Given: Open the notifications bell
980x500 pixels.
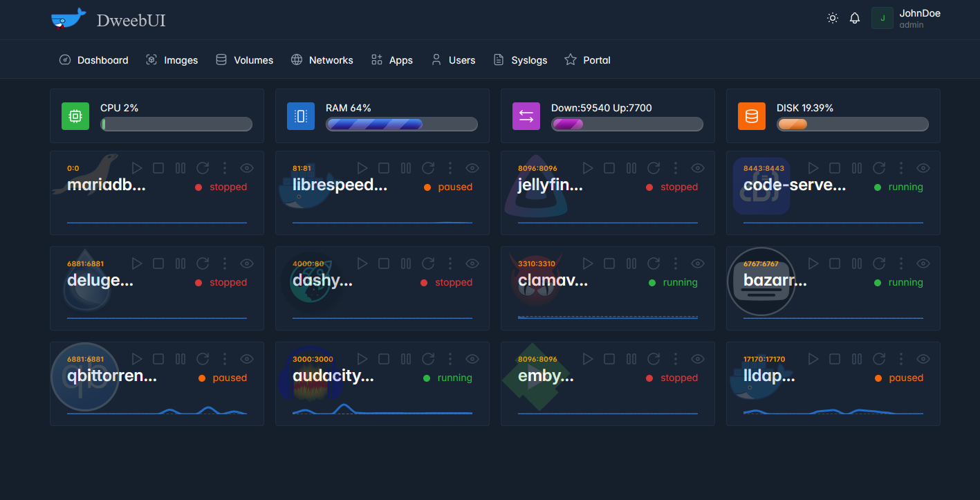Looking at the screenshot, I should click(x=855, y=18).
